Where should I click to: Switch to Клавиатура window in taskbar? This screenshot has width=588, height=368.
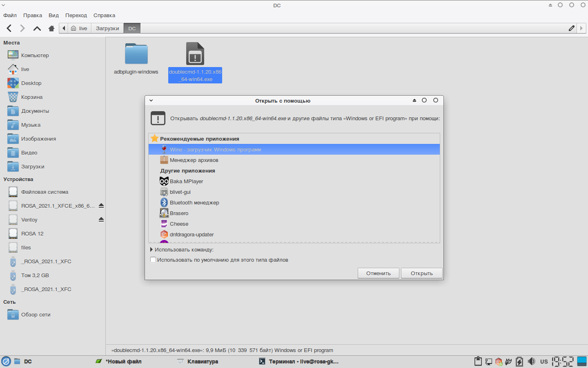tap(198, 361)
